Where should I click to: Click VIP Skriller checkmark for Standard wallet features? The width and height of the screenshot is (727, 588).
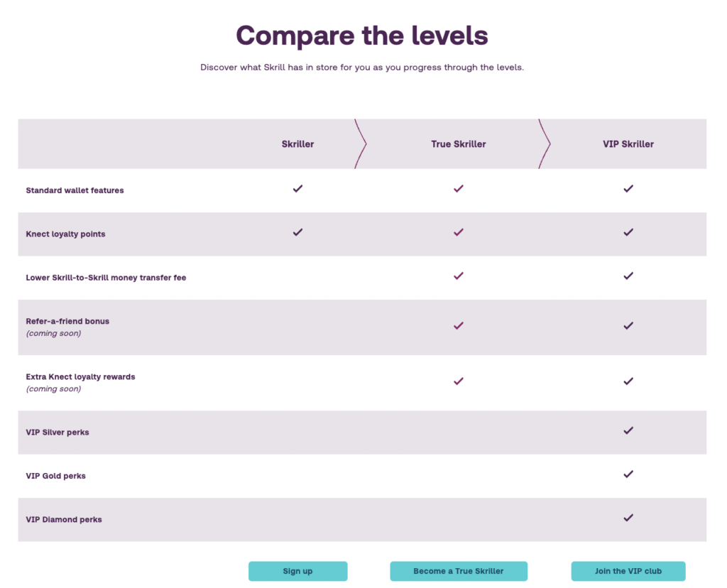pos(628,188)
